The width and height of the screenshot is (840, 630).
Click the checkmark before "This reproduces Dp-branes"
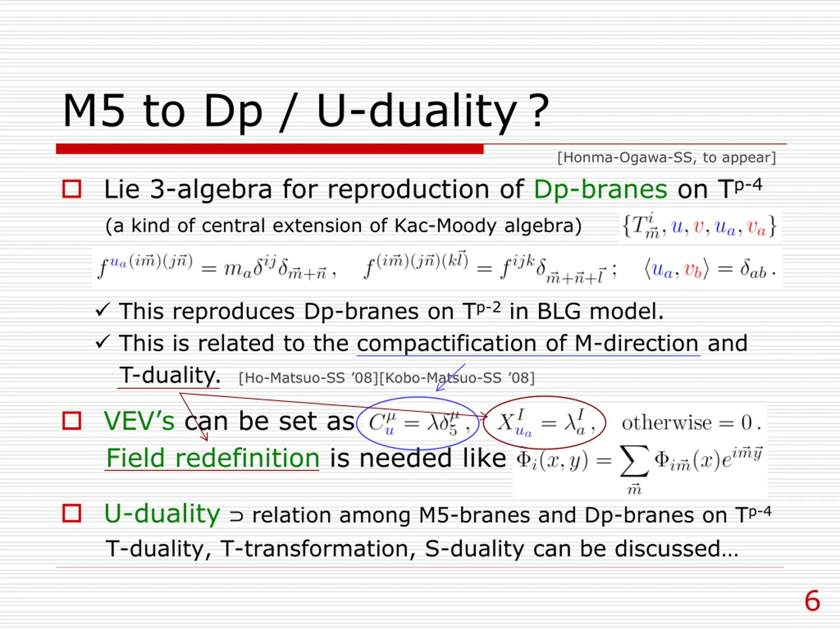click(x=103, y=309)
